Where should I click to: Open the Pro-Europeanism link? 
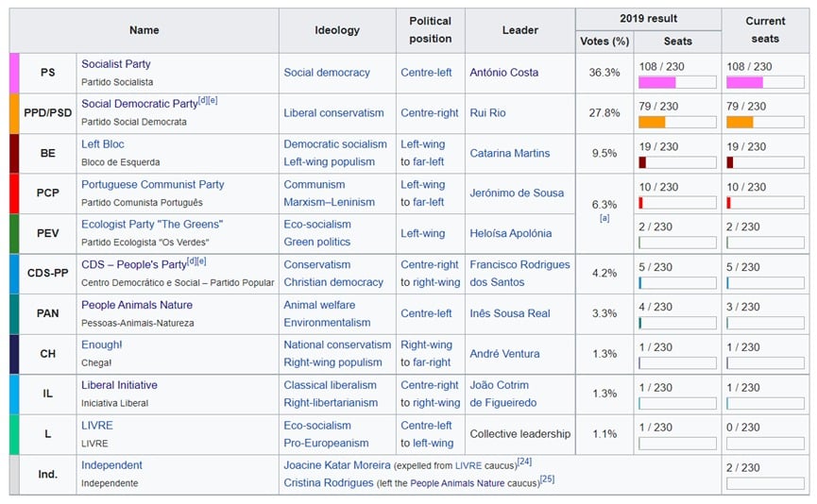pyautogui.click(x=326, y=443)
